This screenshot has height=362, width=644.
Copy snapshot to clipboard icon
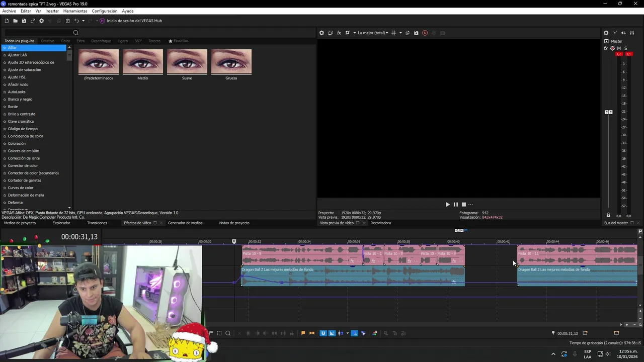tap(408, 33)
